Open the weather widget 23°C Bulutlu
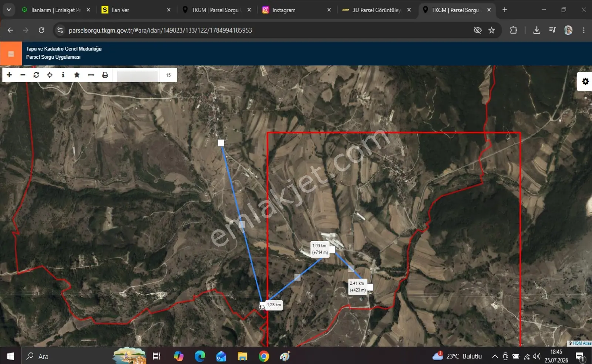This screenshot has width=592, height=364. tap(457, 356)
